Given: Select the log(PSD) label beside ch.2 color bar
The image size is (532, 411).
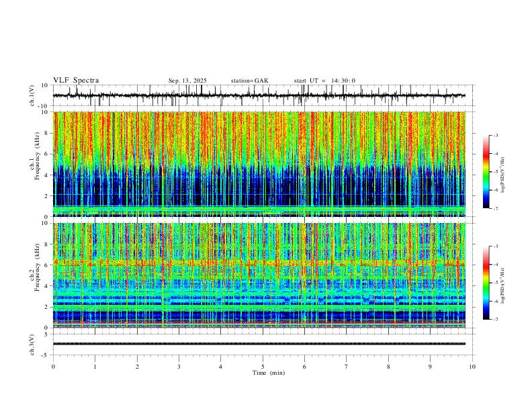Looking at the screenshot, I should pos(502,285).
